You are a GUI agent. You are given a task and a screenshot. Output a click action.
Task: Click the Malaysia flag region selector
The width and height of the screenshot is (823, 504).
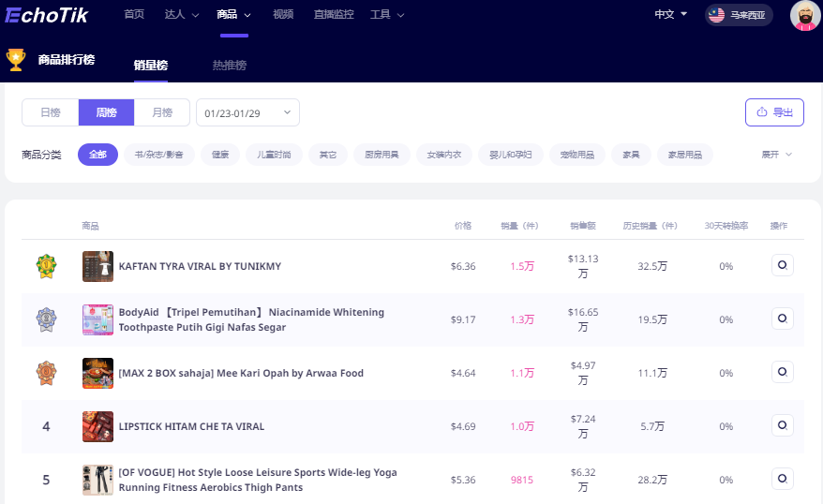coord(739,15)
